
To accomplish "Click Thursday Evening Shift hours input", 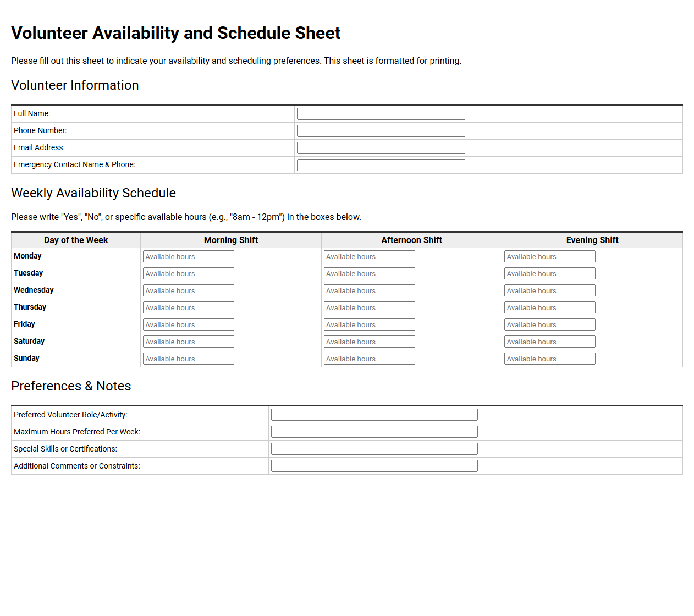I will [549, 307].
